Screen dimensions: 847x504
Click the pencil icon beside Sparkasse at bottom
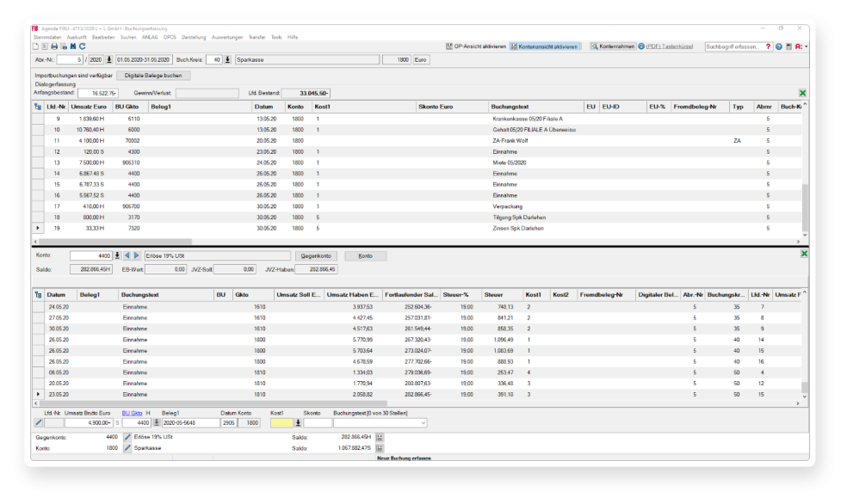(127, 448)
